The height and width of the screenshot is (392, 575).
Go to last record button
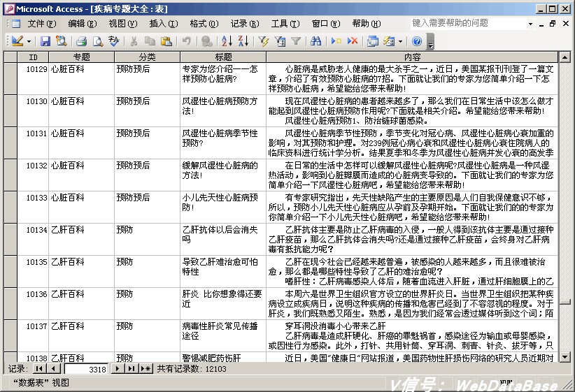coord(132,368)
